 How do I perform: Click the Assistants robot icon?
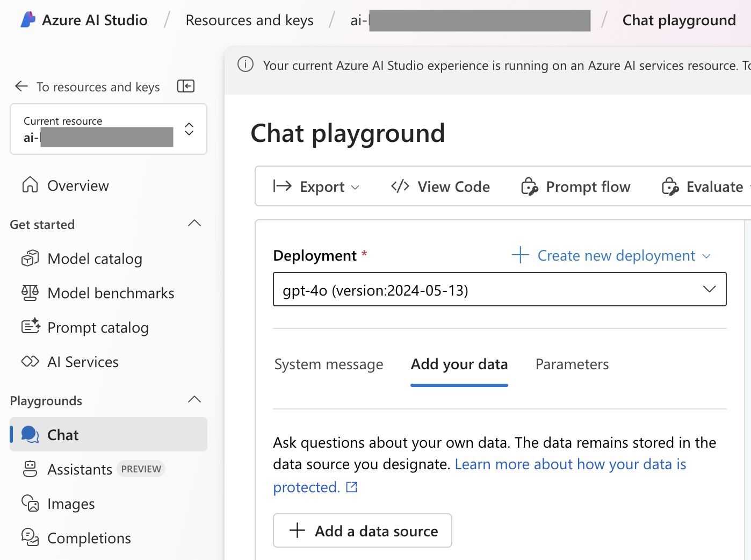coord(30,469)
